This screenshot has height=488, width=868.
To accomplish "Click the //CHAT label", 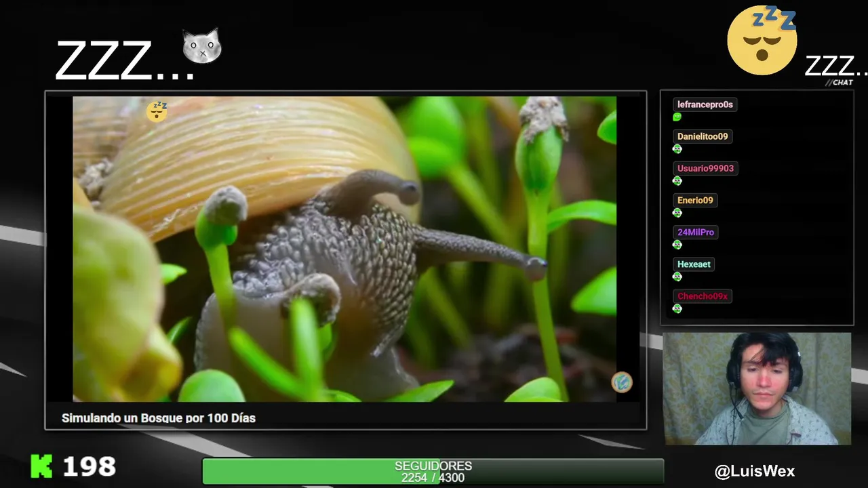I will coord(839,83).
